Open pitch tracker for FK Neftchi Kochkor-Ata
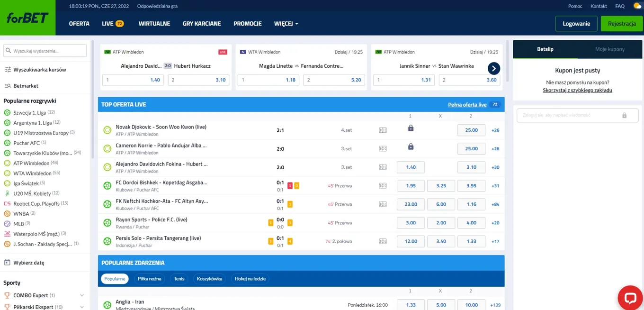This screenshot has height=310, width=644. [x=383, y=204]
